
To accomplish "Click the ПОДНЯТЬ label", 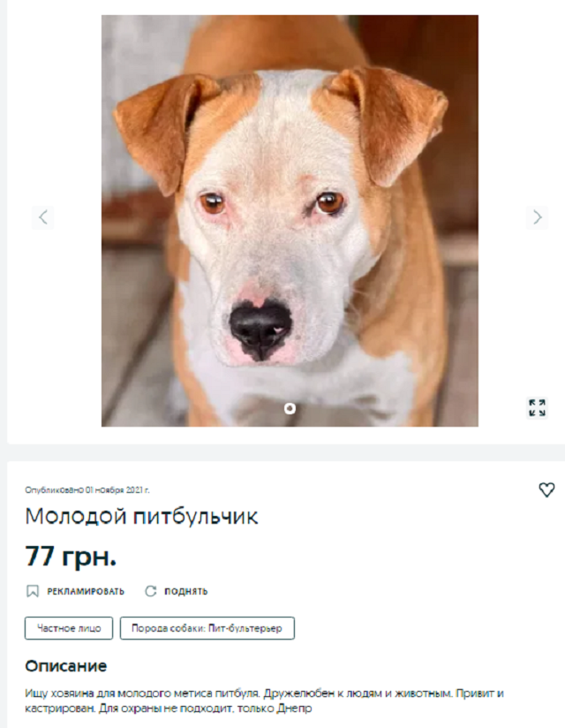I will point(186,591).
